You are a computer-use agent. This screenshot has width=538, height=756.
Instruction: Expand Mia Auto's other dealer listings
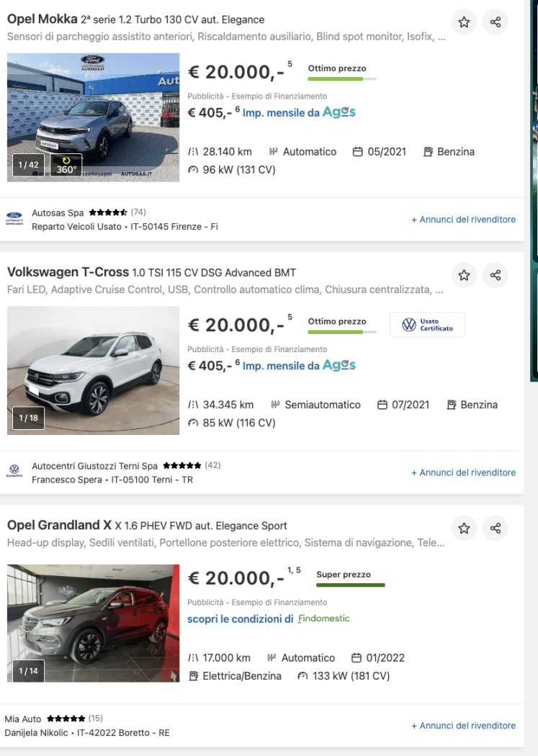click(463, 726)
